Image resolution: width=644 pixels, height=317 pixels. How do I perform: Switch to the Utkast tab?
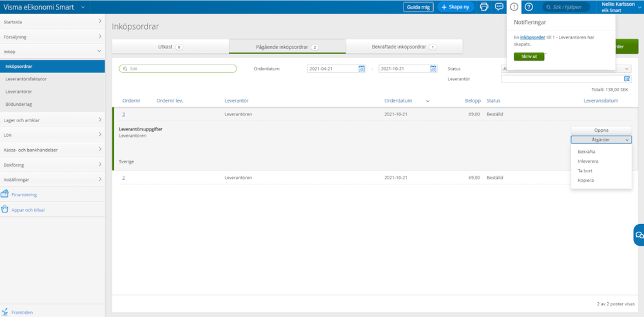coord(170,46)
